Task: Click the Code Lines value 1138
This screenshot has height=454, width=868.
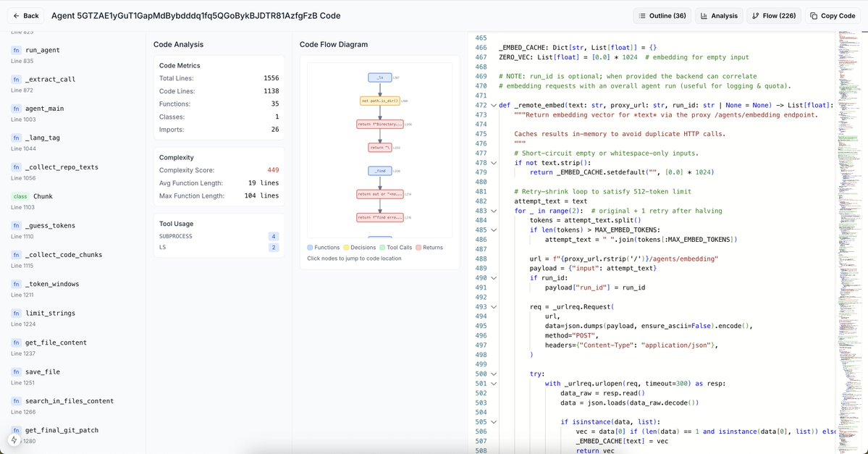Action: point(271,91)
